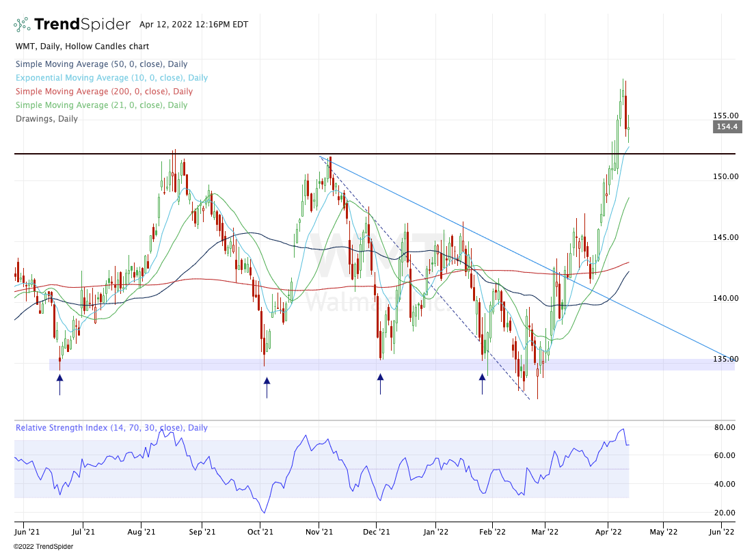Click the black horizontal resistance line
The image size is (756, 553).
pos(410,154)
